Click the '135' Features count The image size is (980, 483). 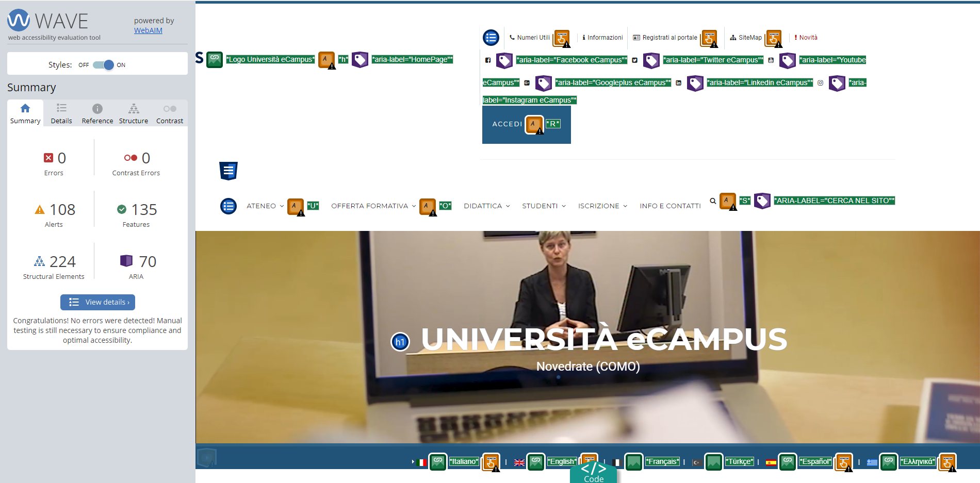144,210
